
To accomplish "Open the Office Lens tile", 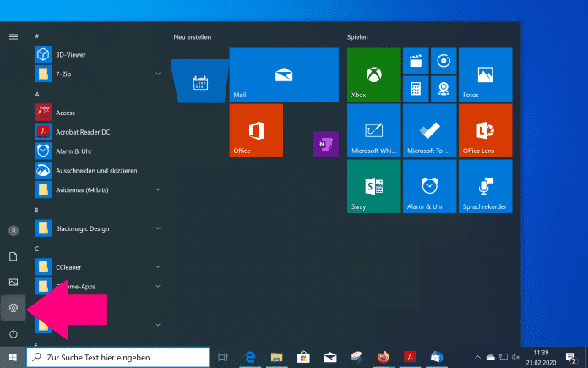I will [x=485, y=130].
